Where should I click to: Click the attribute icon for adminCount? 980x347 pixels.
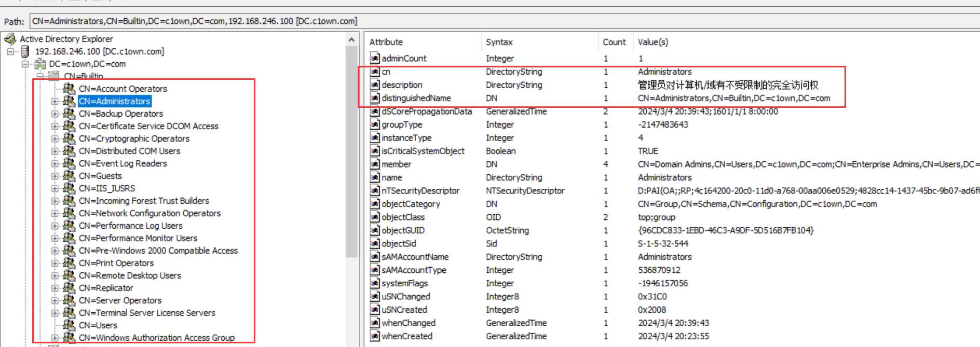[x=375, y=58]
